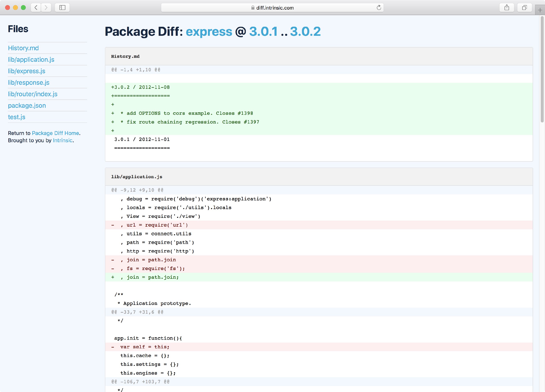The height and width of the screenshot is (392, 545).
Task: Go back with the Safari back arrow
Action: click(36, 7)
